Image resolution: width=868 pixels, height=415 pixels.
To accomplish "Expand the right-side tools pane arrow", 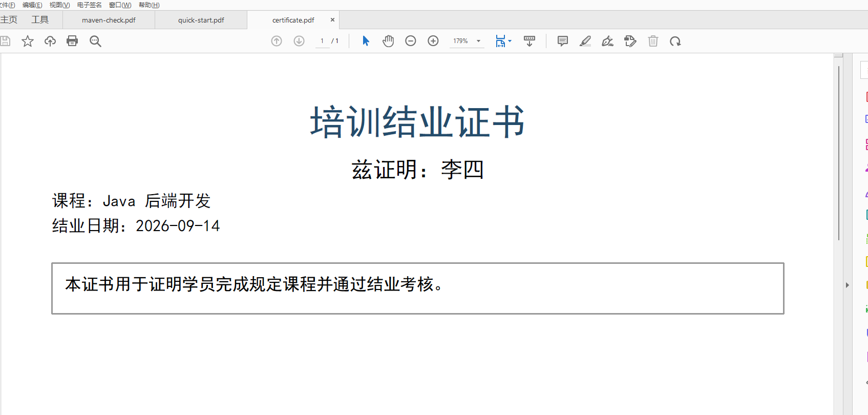I will (848, 285).
